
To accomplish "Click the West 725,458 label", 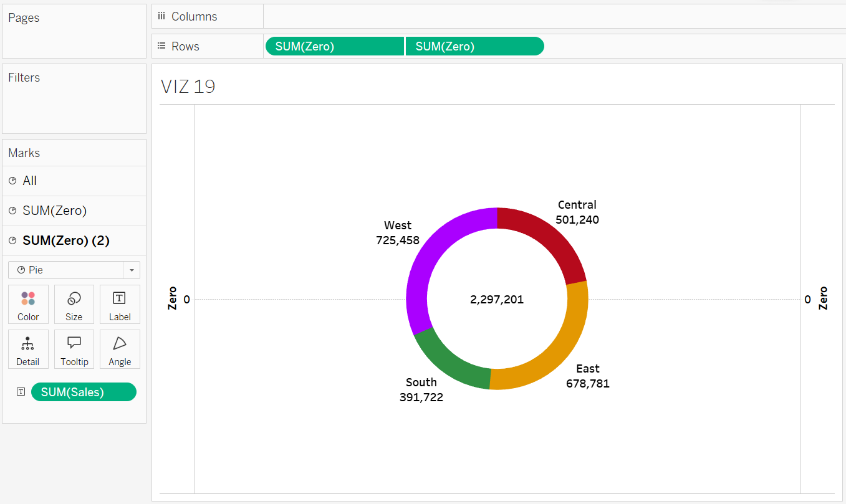I will pos(398,233).
